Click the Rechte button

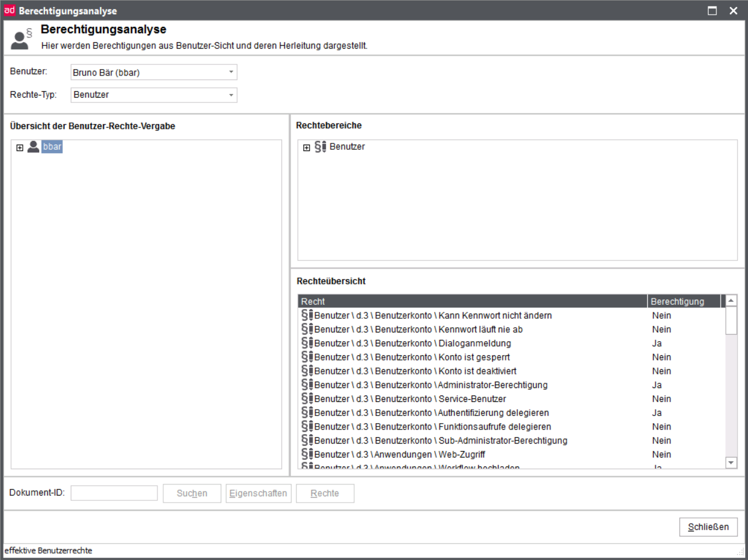coord(325,493)
